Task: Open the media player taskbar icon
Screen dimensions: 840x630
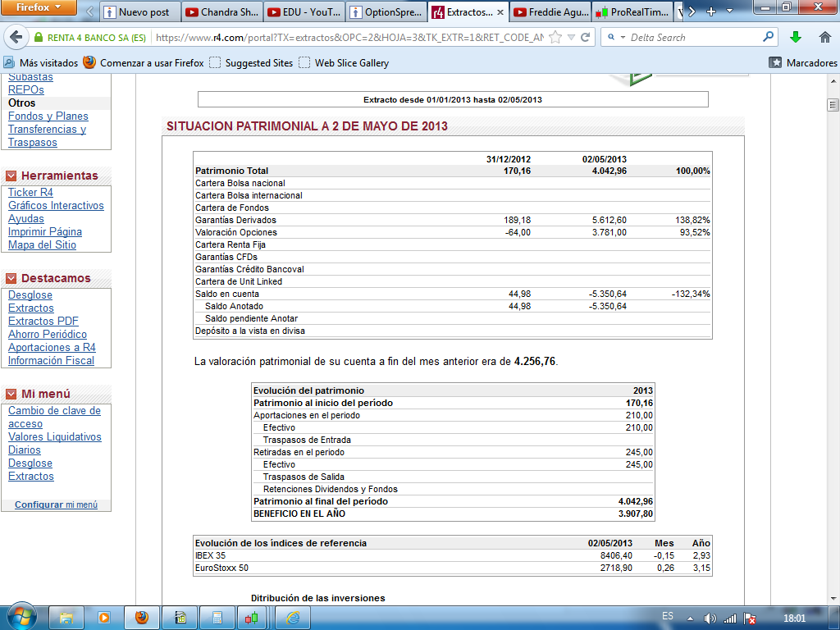Action: (x=103, y=618)
